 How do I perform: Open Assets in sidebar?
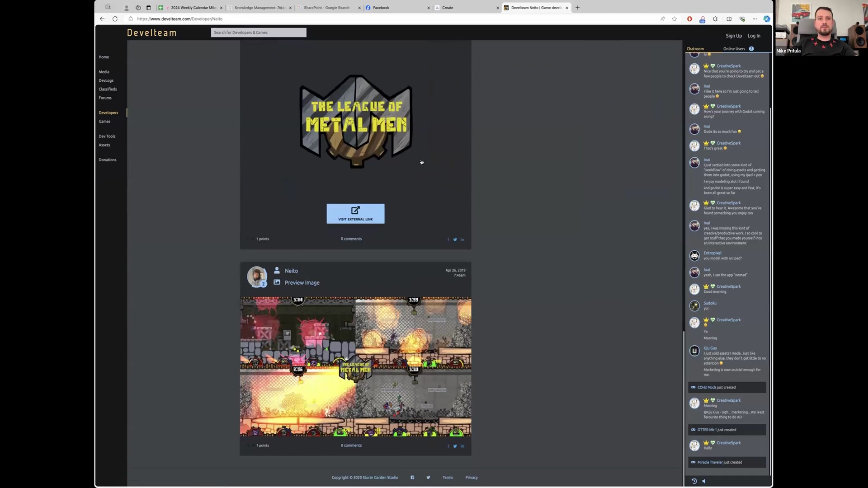[104, 145]
